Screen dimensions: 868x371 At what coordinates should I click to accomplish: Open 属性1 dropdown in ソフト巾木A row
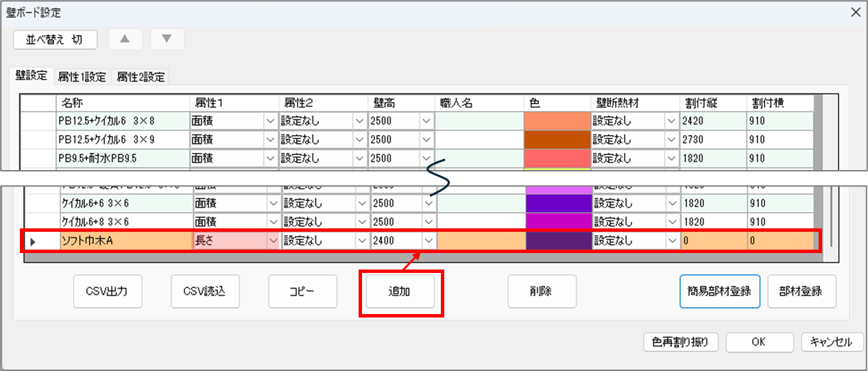tap(273, 241)
